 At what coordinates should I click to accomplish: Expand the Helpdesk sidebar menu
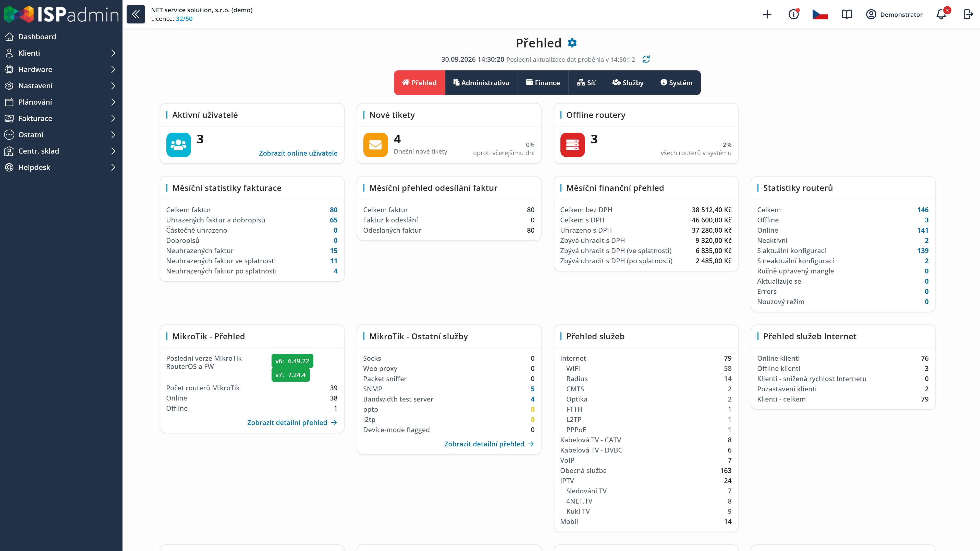[61, 167]
